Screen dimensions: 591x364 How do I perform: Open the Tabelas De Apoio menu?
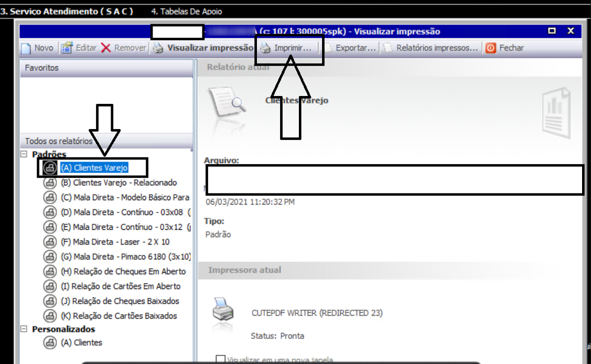coord(187,12)
